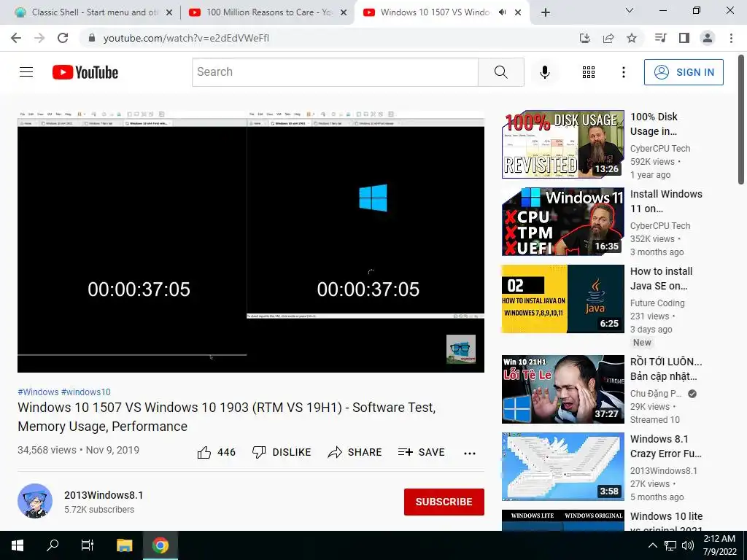Open the tab search chevron

630,10
